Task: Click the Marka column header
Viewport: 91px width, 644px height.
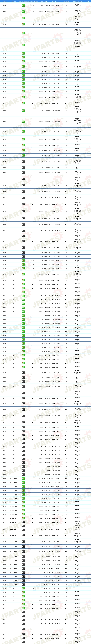Action: (5, 1)
